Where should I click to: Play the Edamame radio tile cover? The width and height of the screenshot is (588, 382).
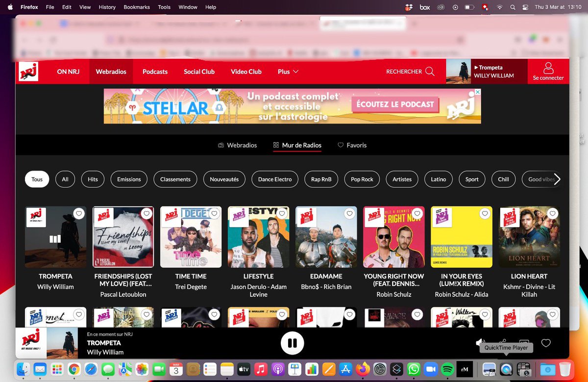326,237
